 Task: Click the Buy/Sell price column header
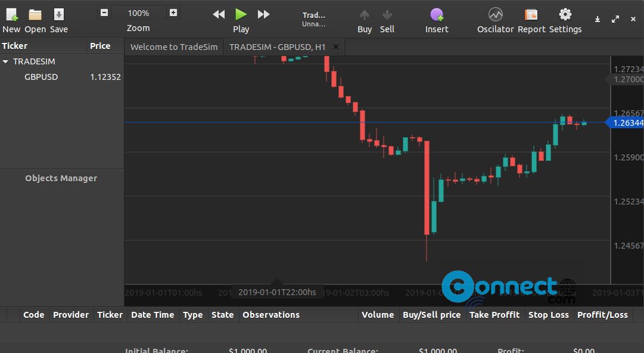point(432,315)
